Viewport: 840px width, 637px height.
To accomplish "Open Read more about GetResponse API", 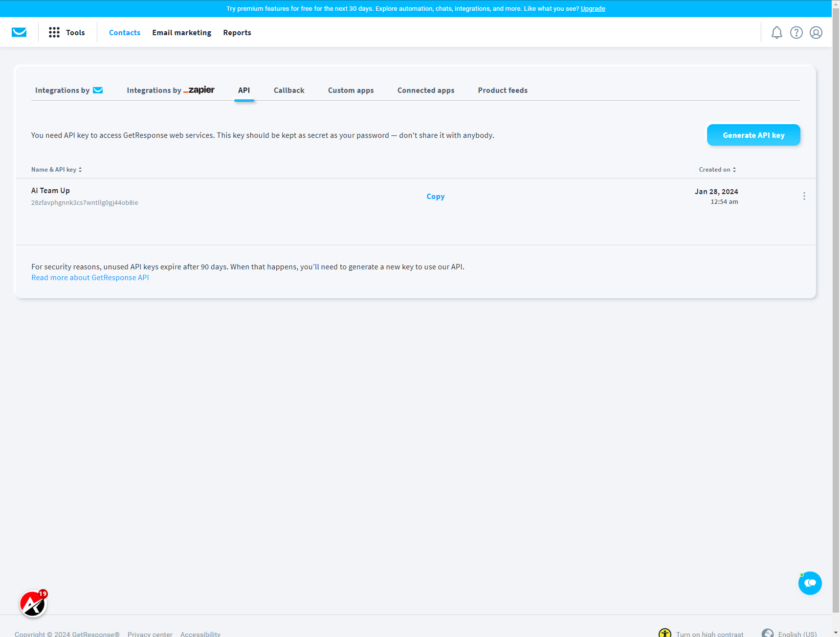I will 90,278.
